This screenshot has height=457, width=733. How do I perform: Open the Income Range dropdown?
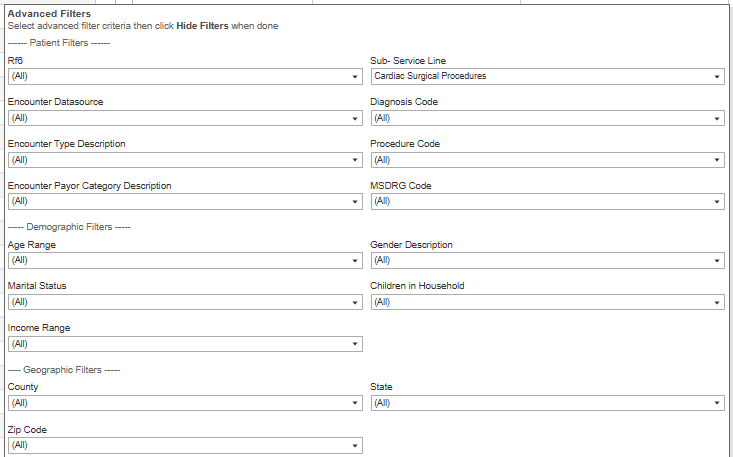(x=184, y=344)
